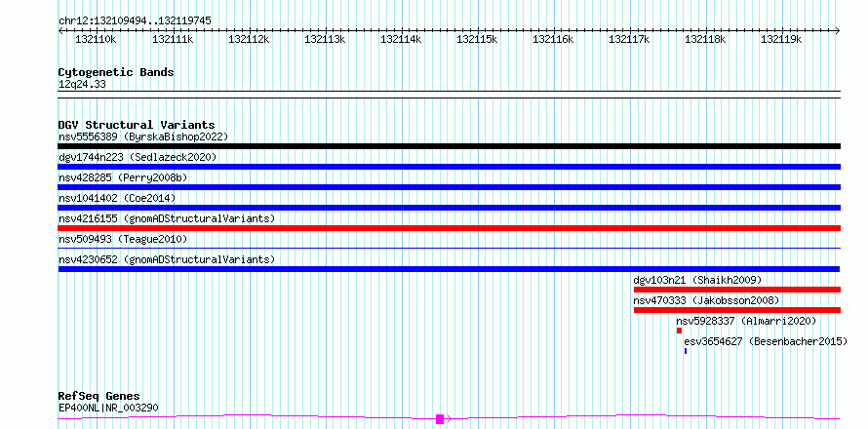This screenshot has height=429, width=868.
Task: Click the 132112k ruler tick label
Action: tap(249, 39)
